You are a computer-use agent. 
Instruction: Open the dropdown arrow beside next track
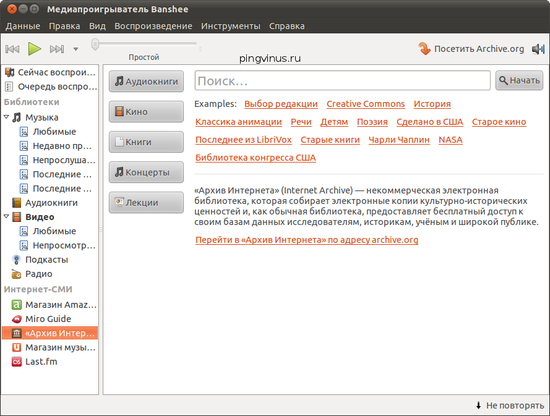75,49
